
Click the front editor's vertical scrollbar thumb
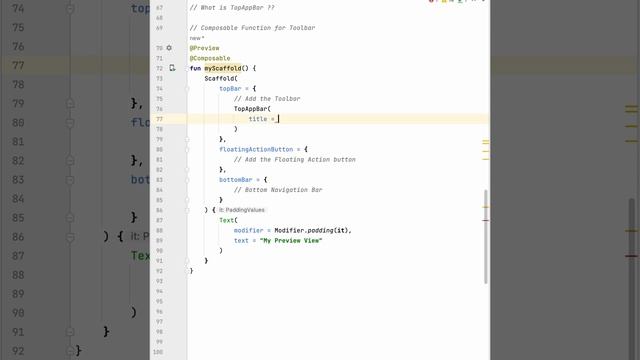click(485, 237)
